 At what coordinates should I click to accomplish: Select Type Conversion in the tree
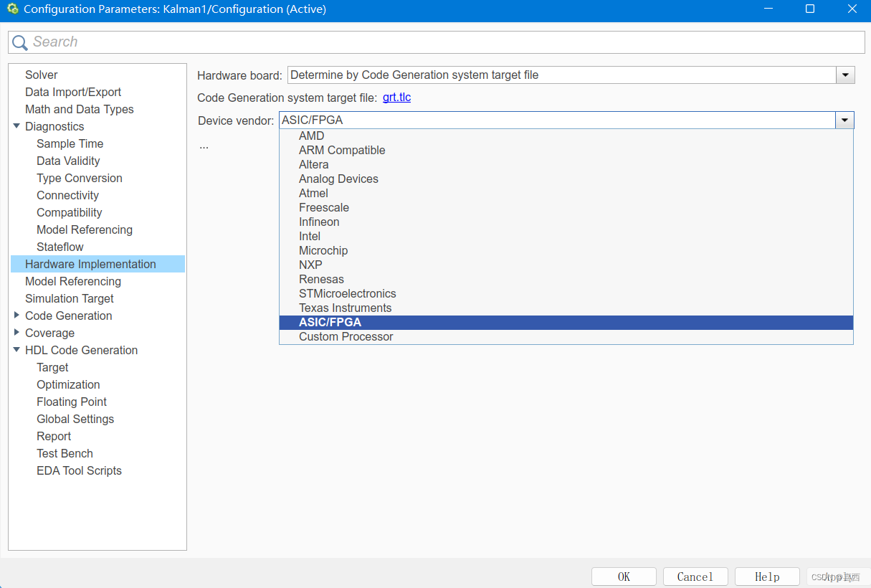[x=80, y=179]
